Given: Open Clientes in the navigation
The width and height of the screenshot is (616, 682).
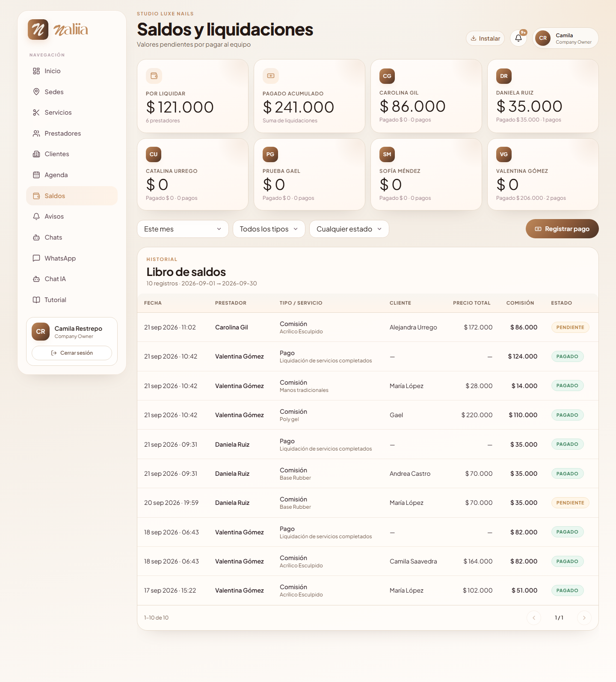Looking at the screenshot, I should coord(72,154).
